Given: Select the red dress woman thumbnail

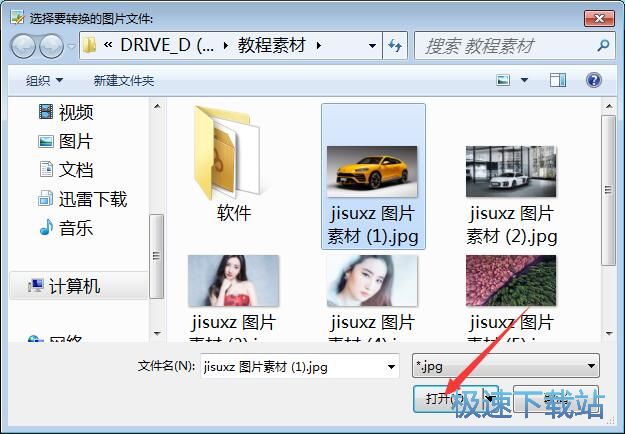Looking at the screenshot, I should [x=234, y=281].
